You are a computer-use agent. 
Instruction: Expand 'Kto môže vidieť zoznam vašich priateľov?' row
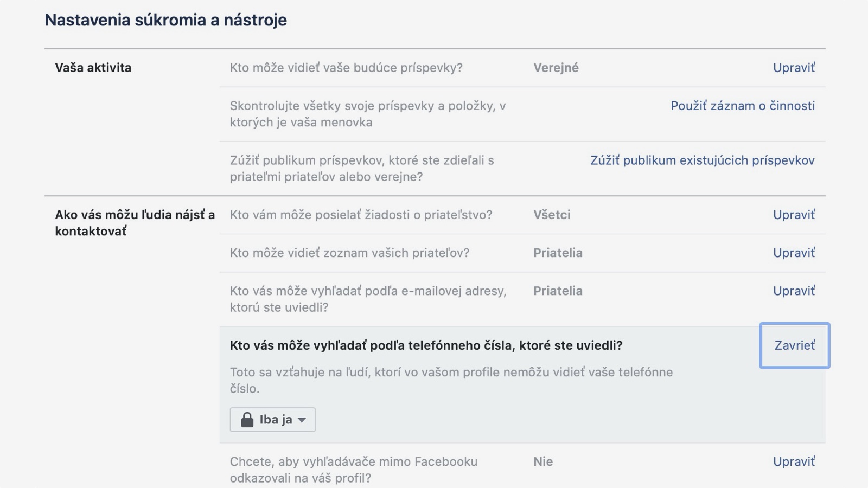tap(349, 253)
